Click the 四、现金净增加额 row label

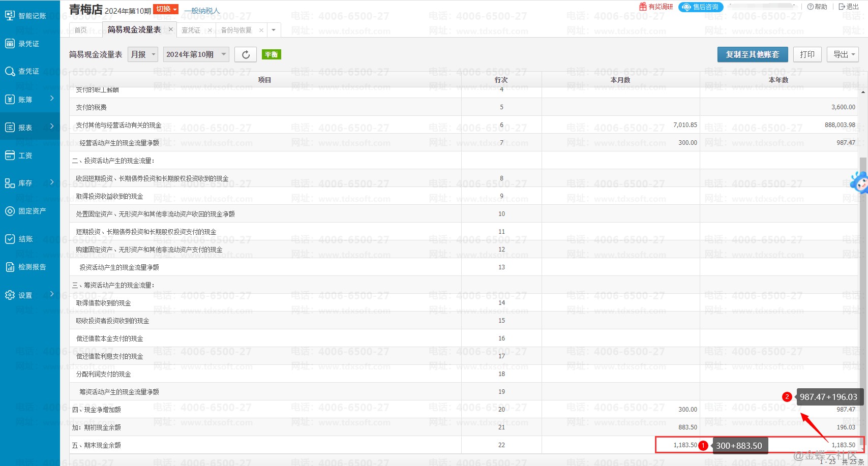tap(97, 410)
